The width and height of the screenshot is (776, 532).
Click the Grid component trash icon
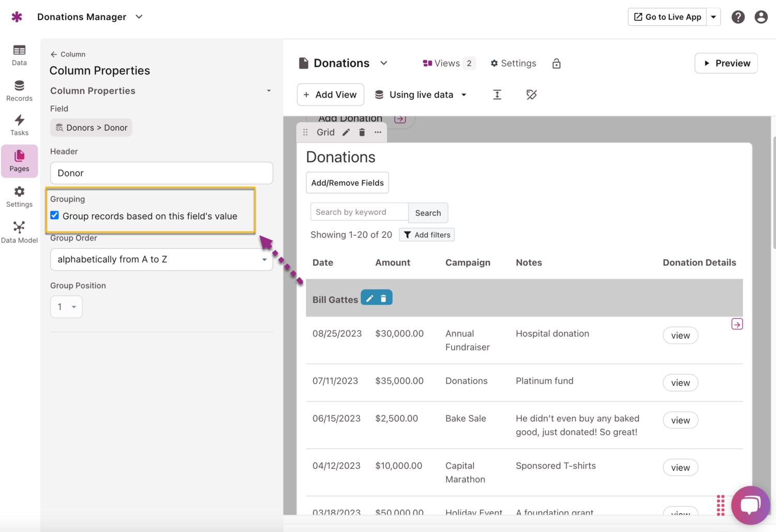click(x=362, y=132)
